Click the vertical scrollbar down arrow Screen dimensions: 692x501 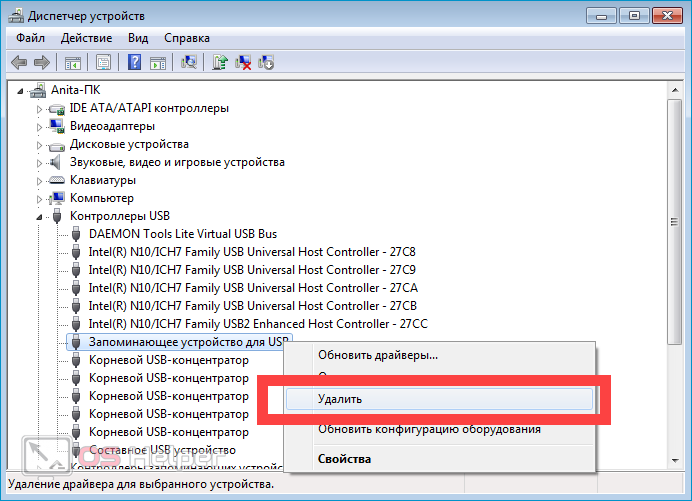pyautogui.click(x=675, y=460)
